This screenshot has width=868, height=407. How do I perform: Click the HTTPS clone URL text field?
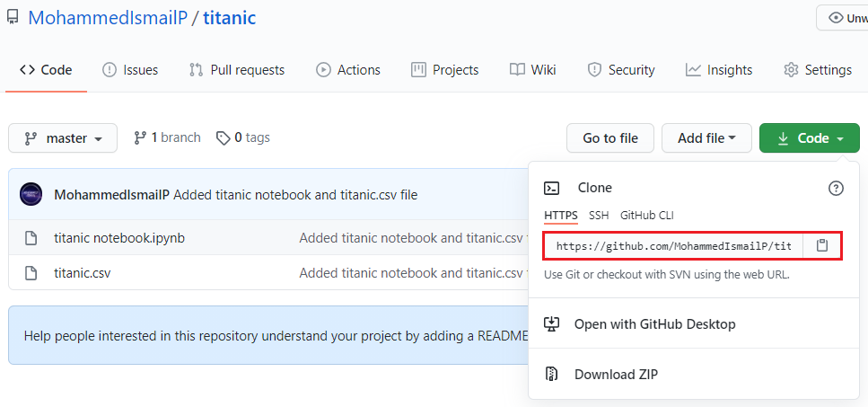674,245
